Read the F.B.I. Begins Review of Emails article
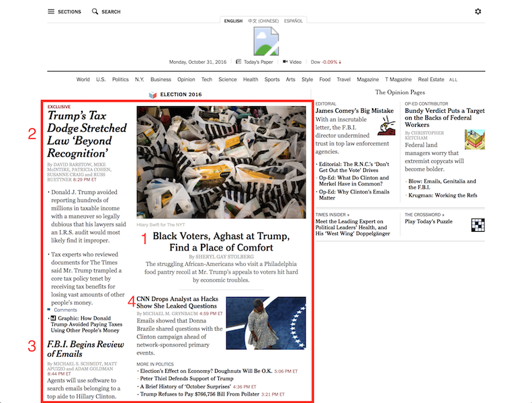The image size is (532, 403). click(85, 349)
